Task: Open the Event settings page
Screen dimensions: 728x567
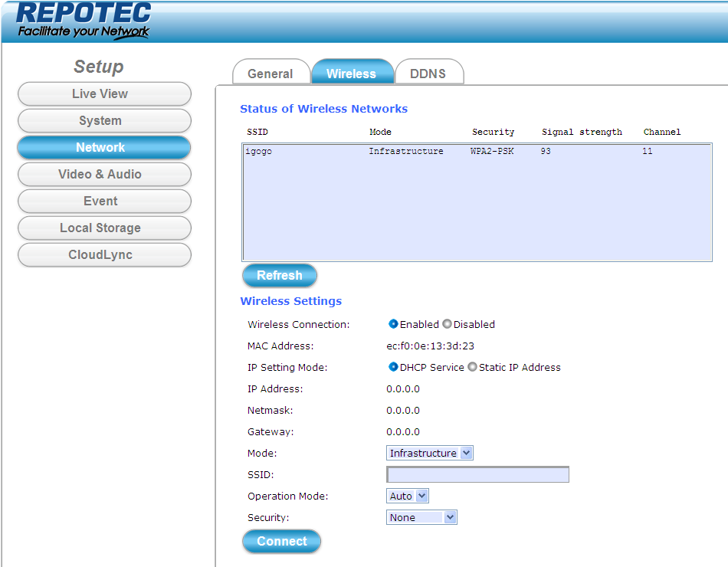Action: click(x=104, y=201)
